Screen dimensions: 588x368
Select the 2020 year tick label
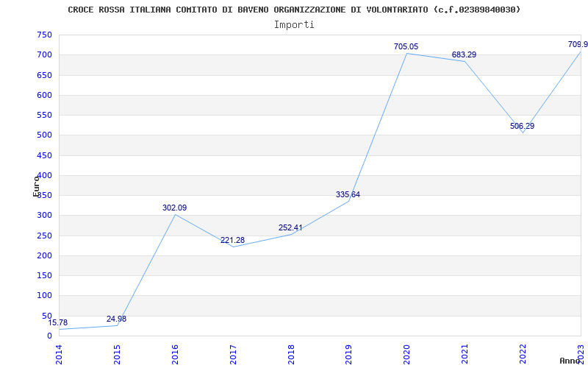[407, 355]
